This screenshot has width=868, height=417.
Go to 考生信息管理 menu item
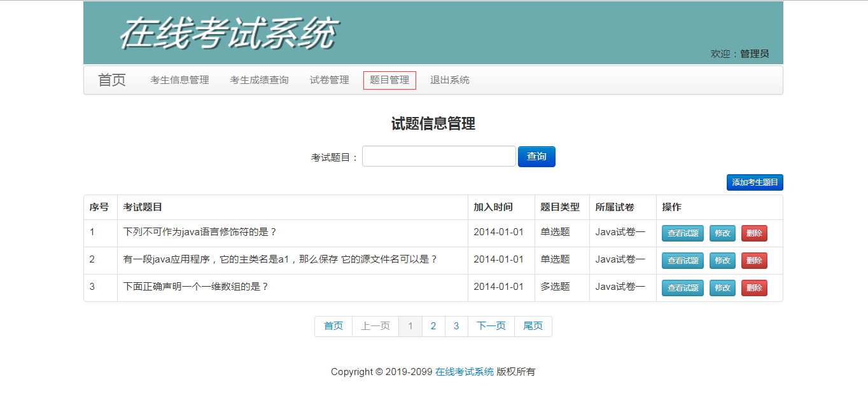click(x=179, y=80)
